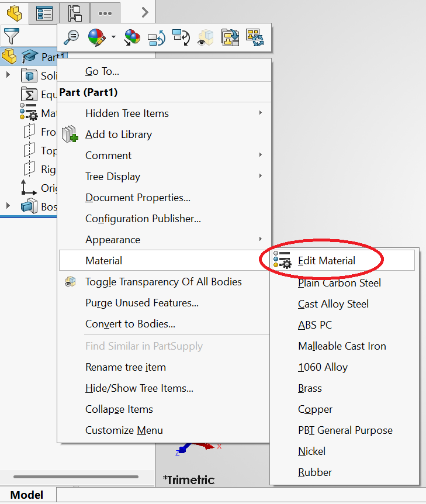The width and height of the screenshot is (426, 504).
Task: Open the FeatureManager design tree tab
Action: (x=14, y=13)
